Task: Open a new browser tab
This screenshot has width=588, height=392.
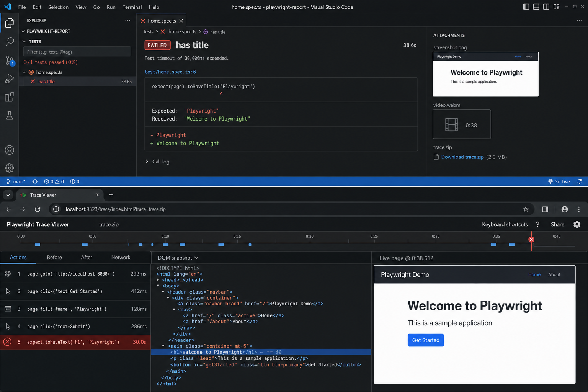Action: 111,195
